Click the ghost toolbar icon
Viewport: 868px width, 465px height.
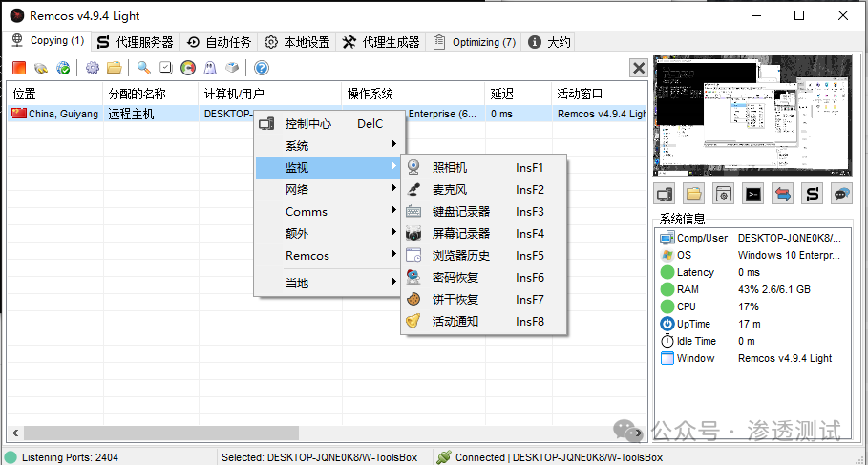coord(210,68)
